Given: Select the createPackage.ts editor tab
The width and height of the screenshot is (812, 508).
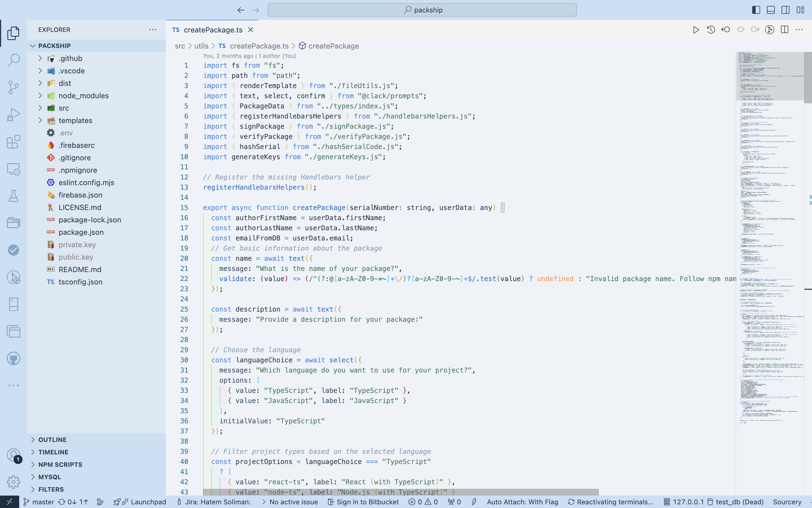Looking at the screenshot, I should click(212, 30).
